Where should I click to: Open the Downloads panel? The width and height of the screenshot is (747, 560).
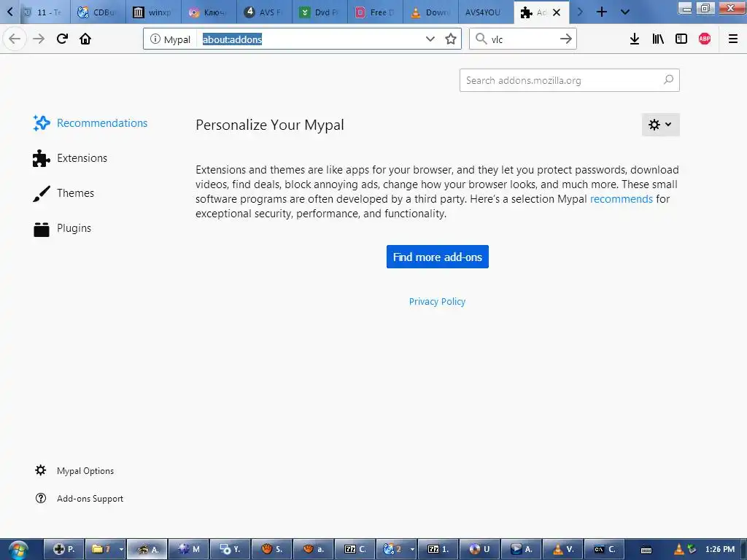coord(635,39)
